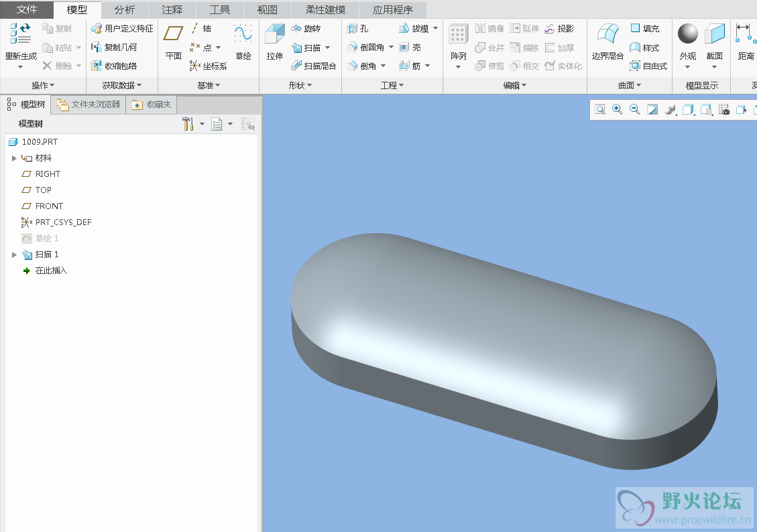This screenshot has height=532, width=757.
Task: Switch to the 视图 (View) ribbon tab
Action: tap(268, 9)
